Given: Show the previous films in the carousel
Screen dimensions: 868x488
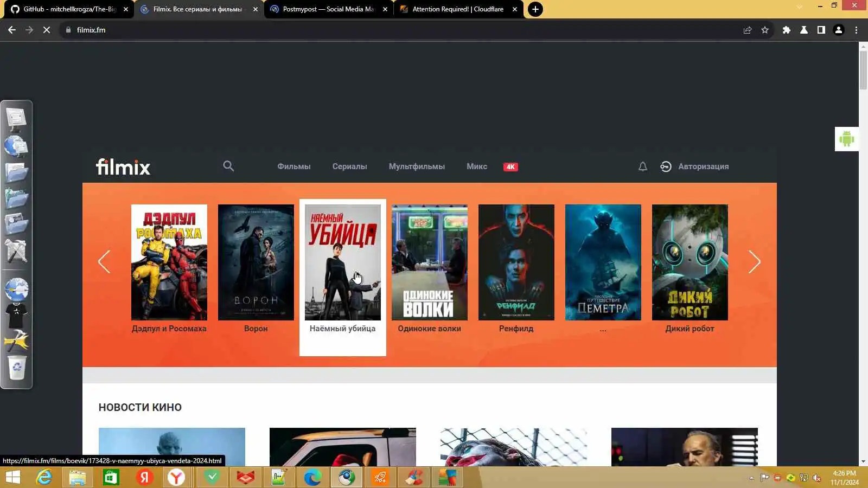Looking at the screenshot, I should pyautogui.click(x=104, y=262).
